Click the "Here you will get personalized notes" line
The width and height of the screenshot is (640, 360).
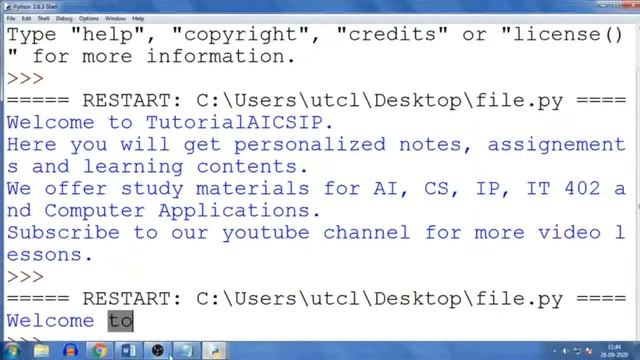click(316, 144)
